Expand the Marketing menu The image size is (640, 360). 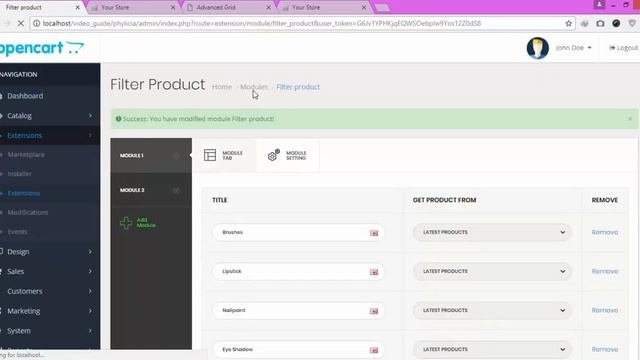(49, 311)
